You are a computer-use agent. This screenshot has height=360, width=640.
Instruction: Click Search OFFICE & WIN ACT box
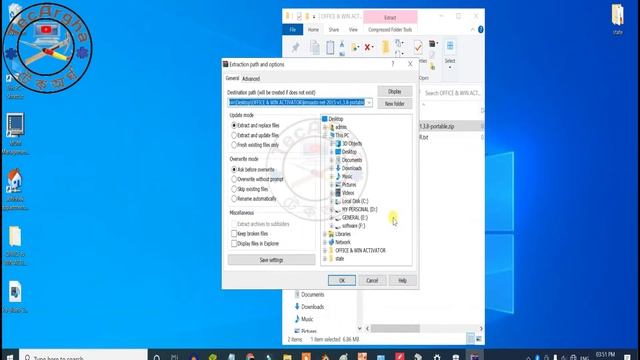coord(452,93)
